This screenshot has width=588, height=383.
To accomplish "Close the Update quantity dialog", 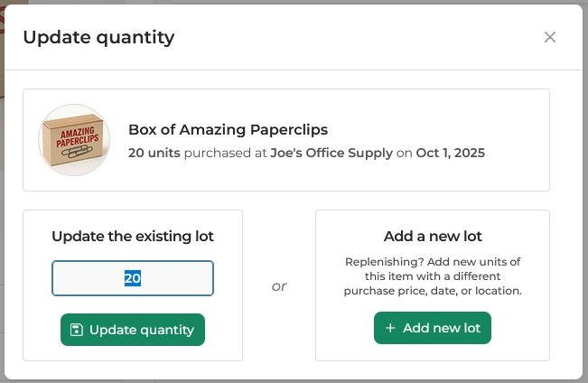I will pos(550,37).
